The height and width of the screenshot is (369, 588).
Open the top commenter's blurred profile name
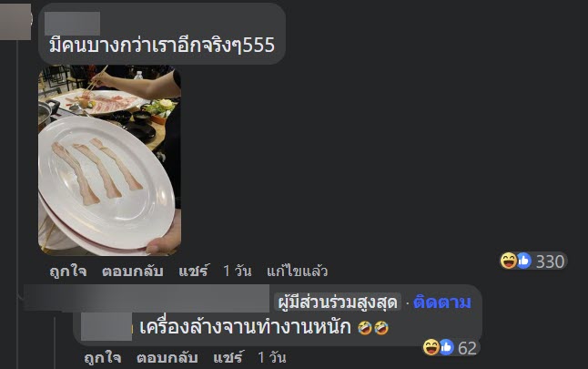click(73, 24)
